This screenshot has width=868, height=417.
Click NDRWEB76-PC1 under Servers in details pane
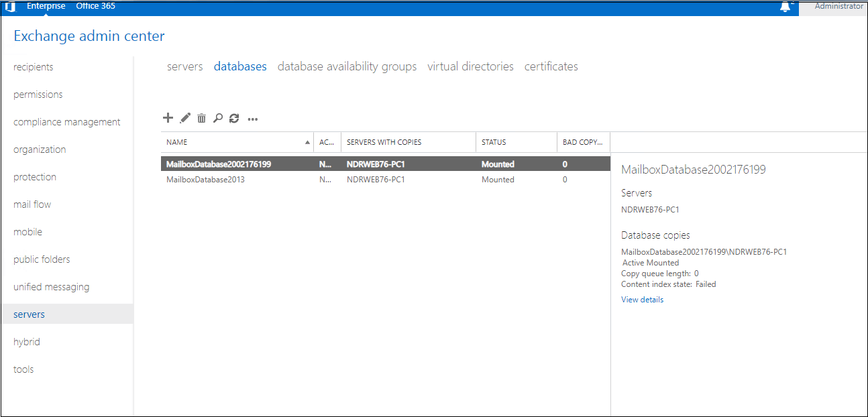(x=650, y=209)
